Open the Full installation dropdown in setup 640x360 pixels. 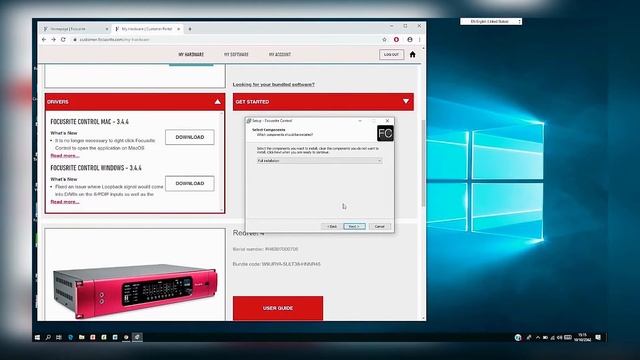click(x=319, y=161)
